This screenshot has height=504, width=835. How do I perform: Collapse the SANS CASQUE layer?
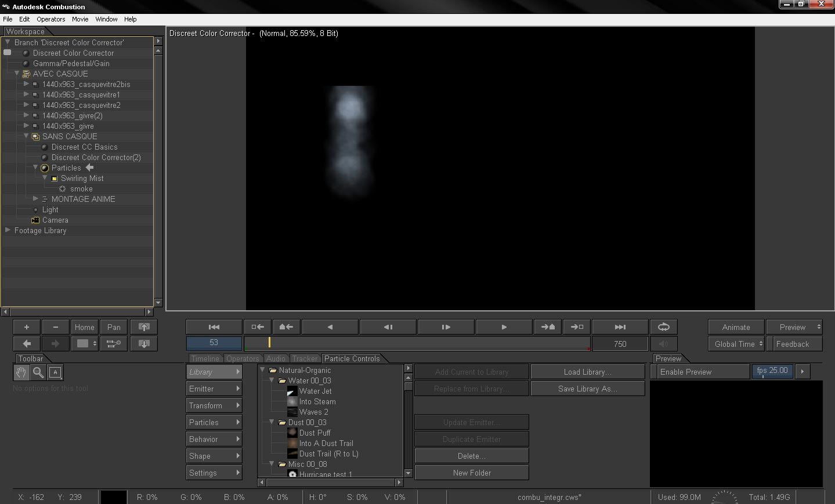[x=26, y=136]
